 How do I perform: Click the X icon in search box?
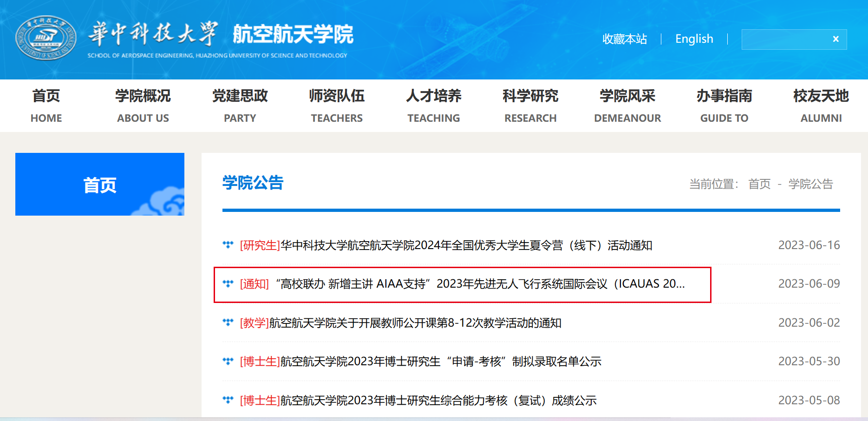point(835,39)
